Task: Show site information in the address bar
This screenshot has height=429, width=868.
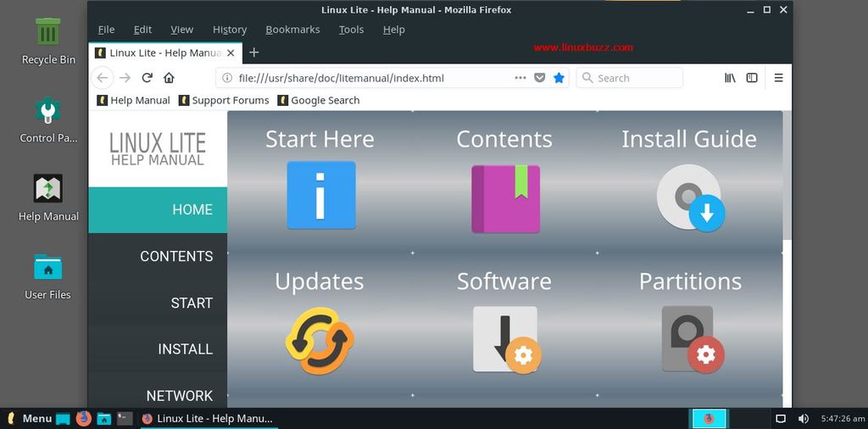Action: pyautogui.click(x=227, y=78)
